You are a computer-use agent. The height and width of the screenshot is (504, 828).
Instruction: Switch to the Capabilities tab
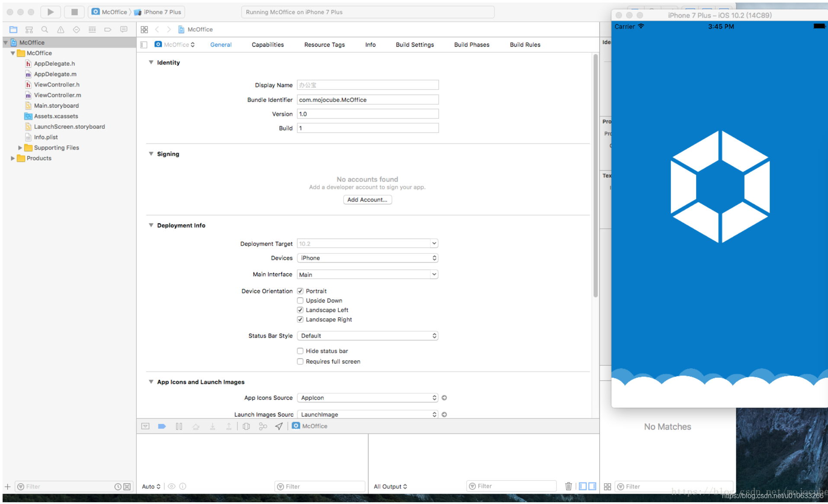pos(268,45)
